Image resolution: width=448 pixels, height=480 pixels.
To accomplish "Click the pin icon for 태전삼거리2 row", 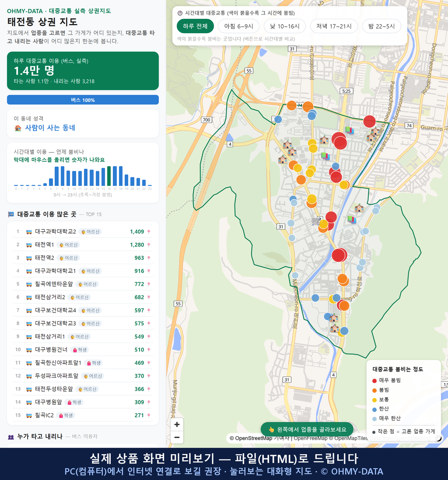I will pos(149,297).
